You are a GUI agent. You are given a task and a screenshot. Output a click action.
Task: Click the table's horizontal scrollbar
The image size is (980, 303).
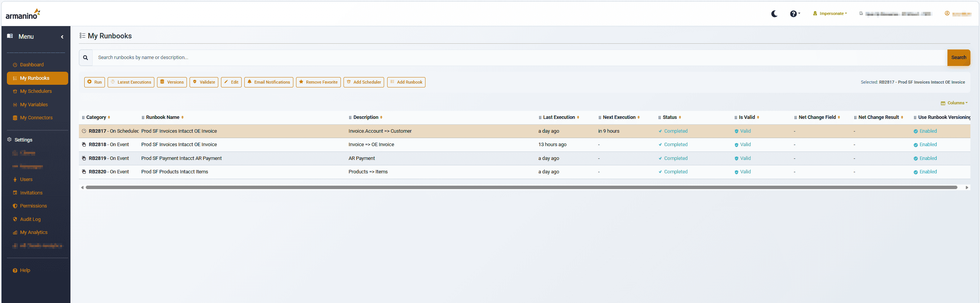pyautogui.click(x=521, y=188)
